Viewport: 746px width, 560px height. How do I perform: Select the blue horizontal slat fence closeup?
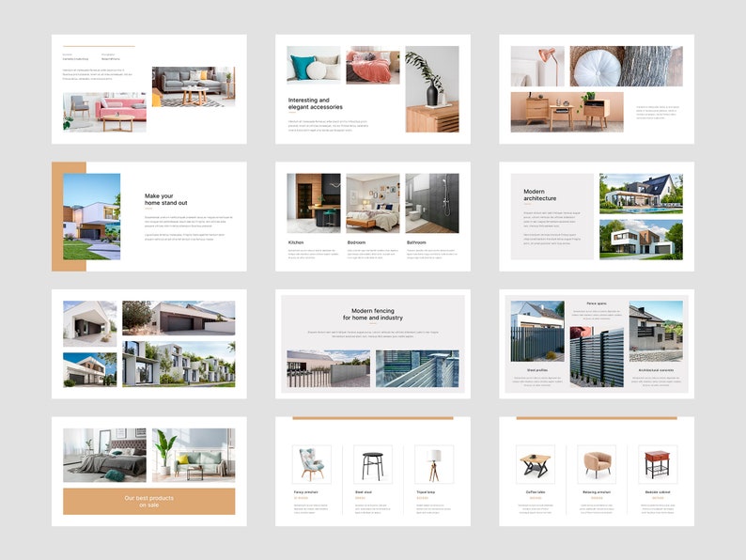(x=417, y=368)
